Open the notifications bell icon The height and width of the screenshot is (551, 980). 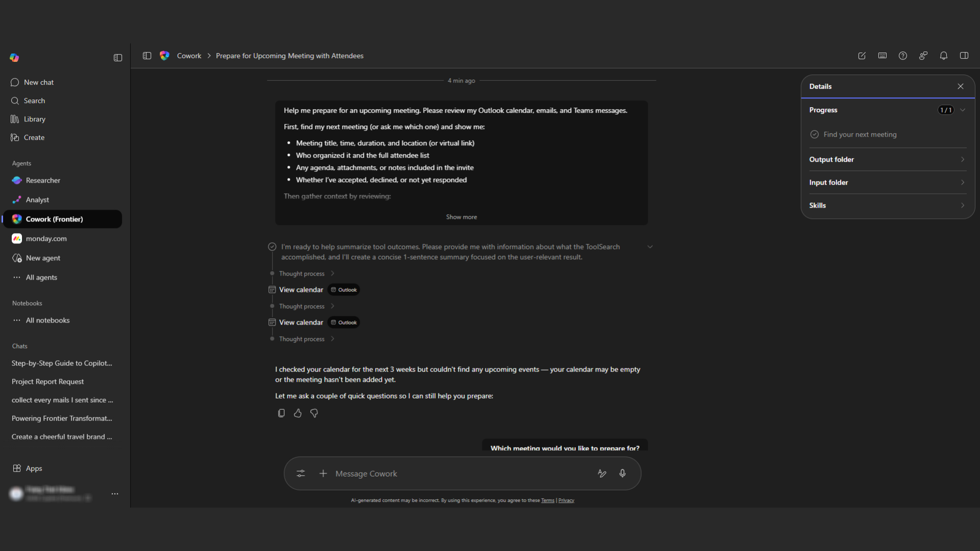(x=944, y=56)
